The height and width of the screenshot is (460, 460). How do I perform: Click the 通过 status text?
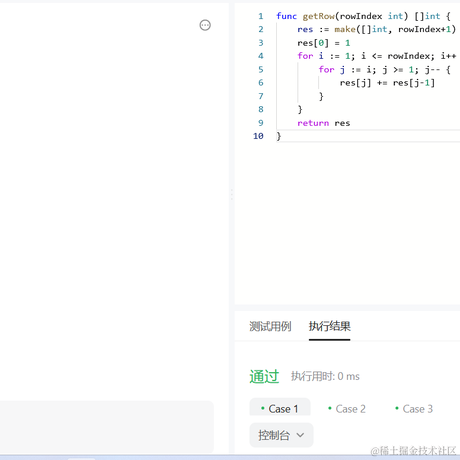coord(264,376)
